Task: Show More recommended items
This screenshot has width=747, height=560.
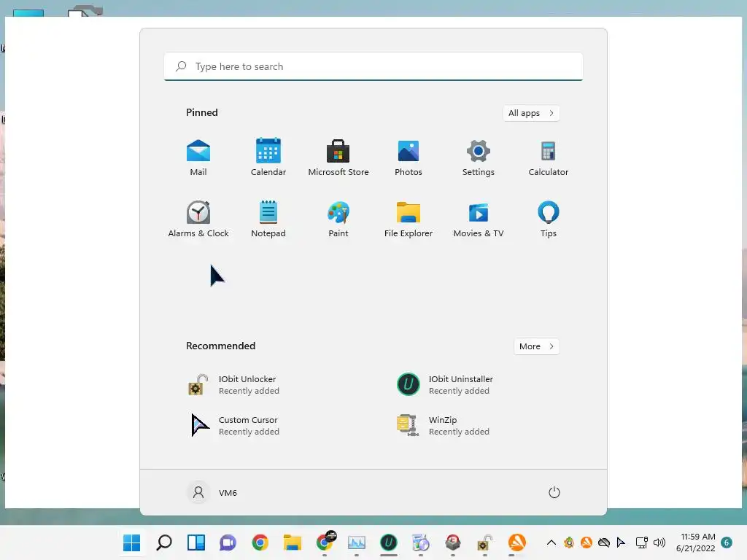Action: click(x=536, y=346)
